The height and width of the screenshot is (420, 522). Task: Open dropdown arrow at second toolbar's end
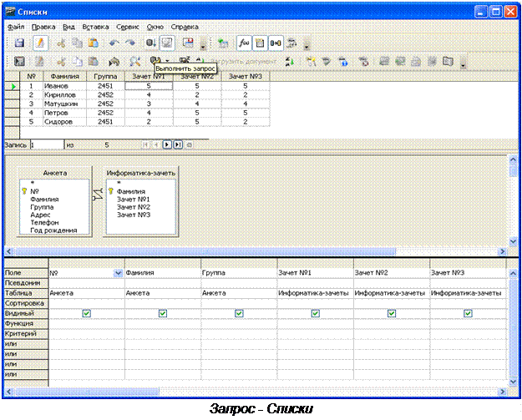coord(464,63)
